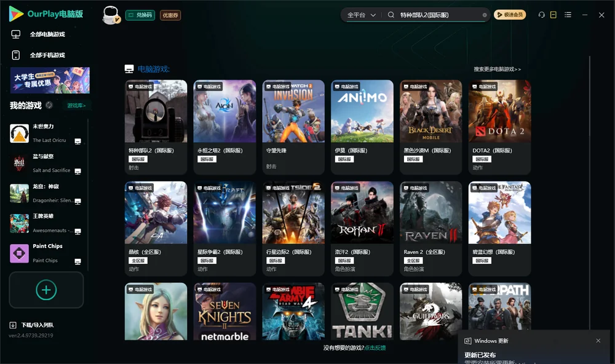Click the 极速会员 membership button
Viewport: 615px width, 364px height.
[x=510, y=15]
